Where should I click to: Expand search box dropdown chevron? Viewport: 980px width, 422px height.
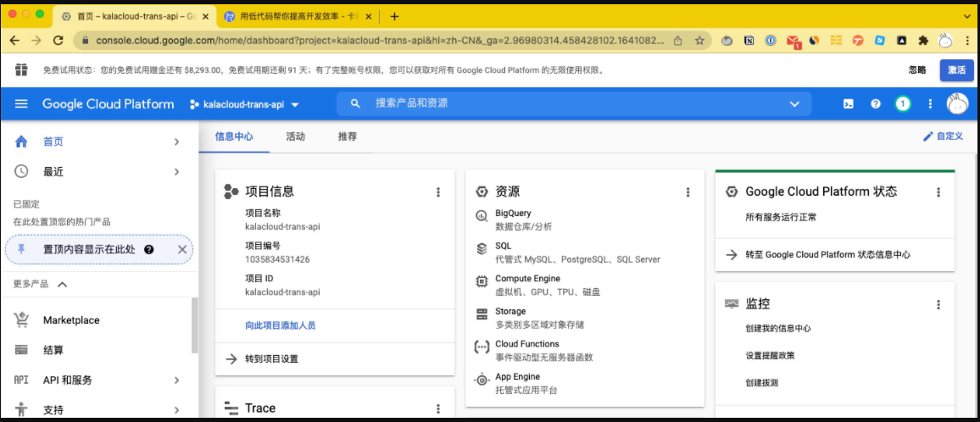click(794, 103)
